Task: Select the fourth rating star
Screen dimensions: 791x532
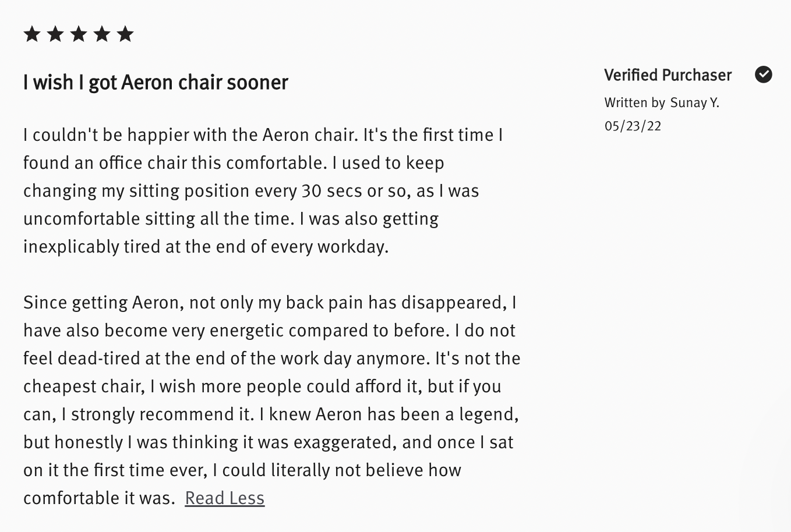Action: pos(102,34)
